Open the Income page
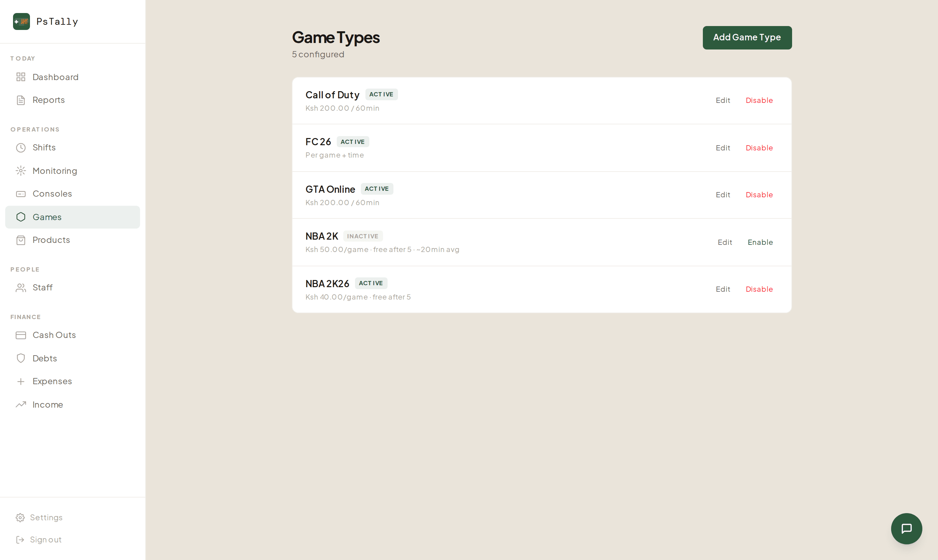This screenshot has height=560, width=938. (73, 404)
